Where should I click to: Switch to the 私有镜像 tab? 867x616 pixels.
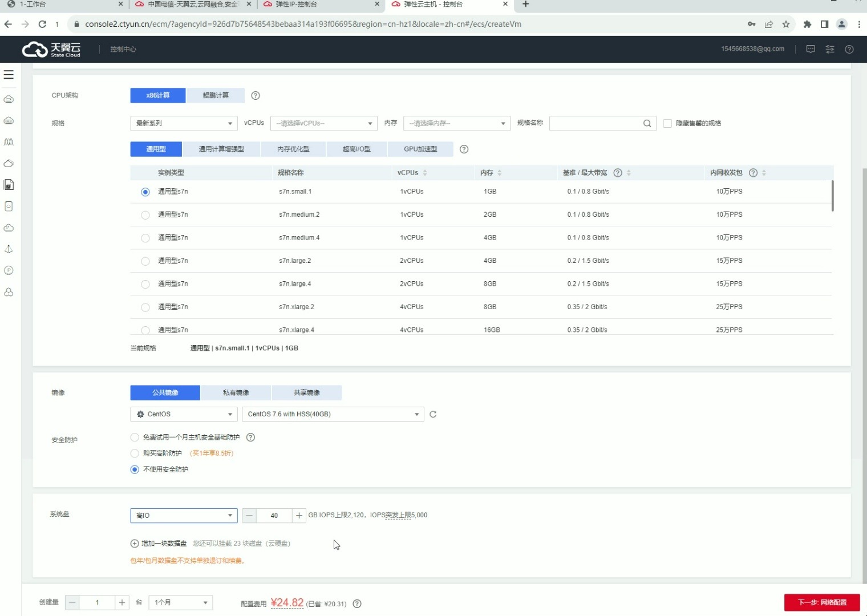tap(236, 393)
